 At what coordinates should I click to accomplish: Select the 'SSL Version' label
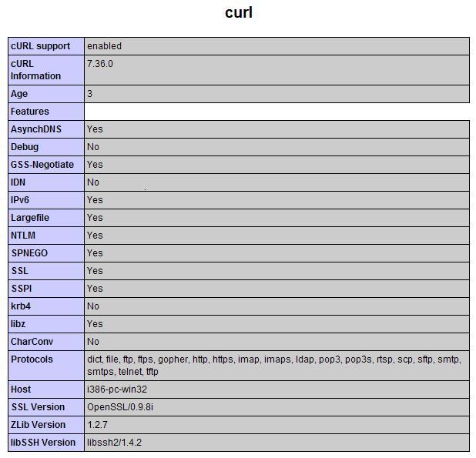[38, 407]
